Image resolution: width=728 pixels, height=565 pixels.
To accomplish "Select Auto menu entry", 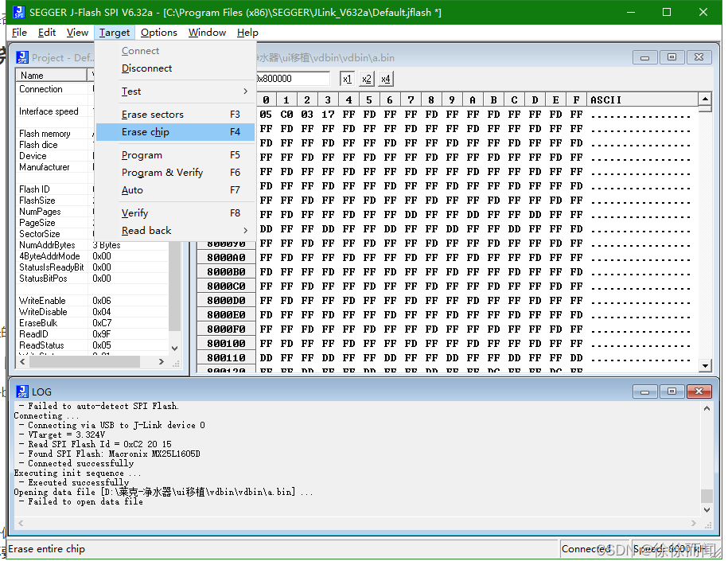I will [x=176, y=190].
